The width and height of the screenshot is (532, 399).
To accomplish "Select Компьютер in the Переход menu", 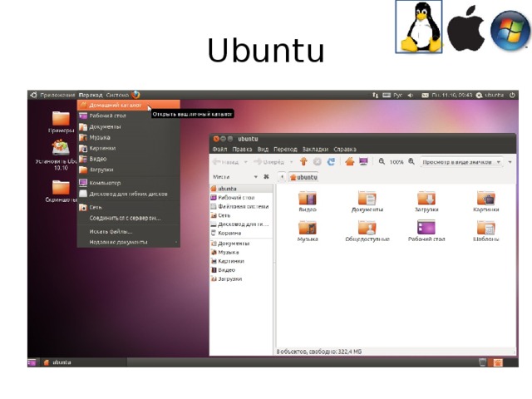I will 129,183.
